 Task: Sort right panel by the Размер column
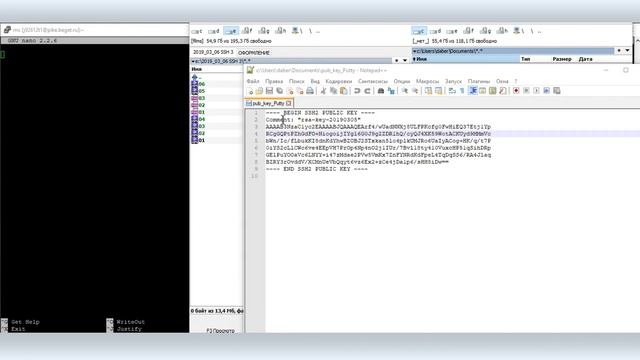tap(562, 59)
